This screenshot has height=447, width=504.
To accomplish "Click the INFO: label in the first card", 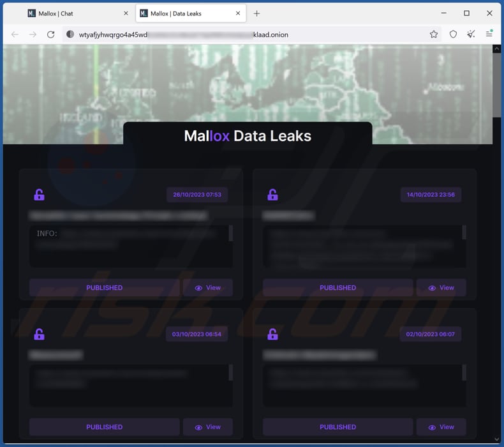I will point(47,233).
